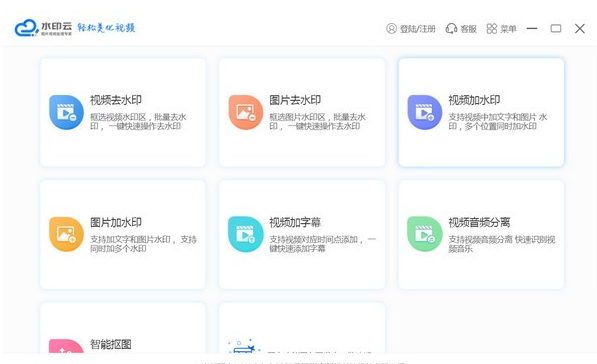Viewport: 597px width, 364px height.
Task: Select the 视频音频分离 title text
Action: (x=479, y=222)
